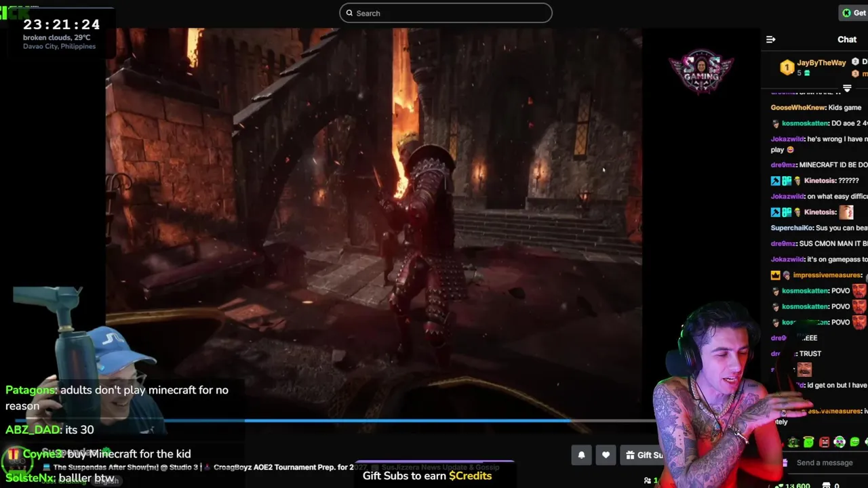Click the viewer count icon below the video
The image size is (868, 488).
[648, 480]
